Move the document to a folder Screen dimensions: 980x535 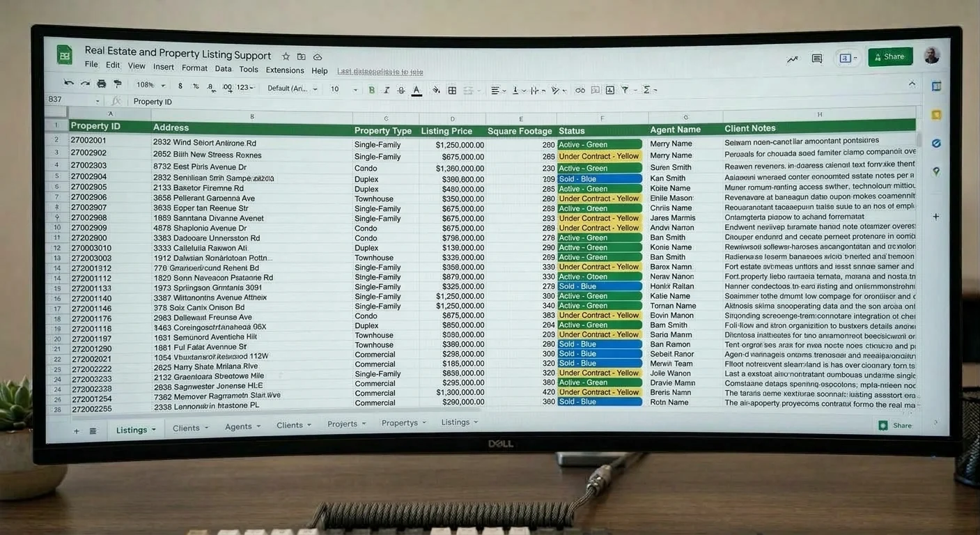pyautogui.click(x=302, y=56)
